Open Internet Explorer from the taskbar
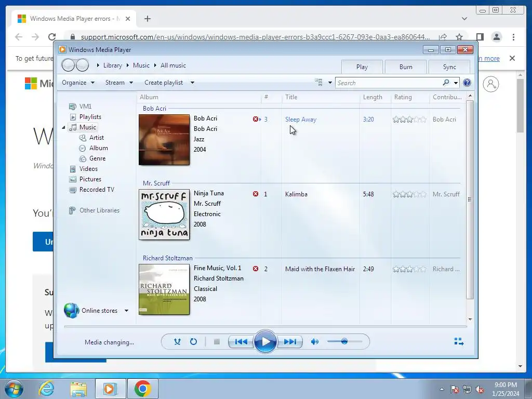 coord(46,389)
